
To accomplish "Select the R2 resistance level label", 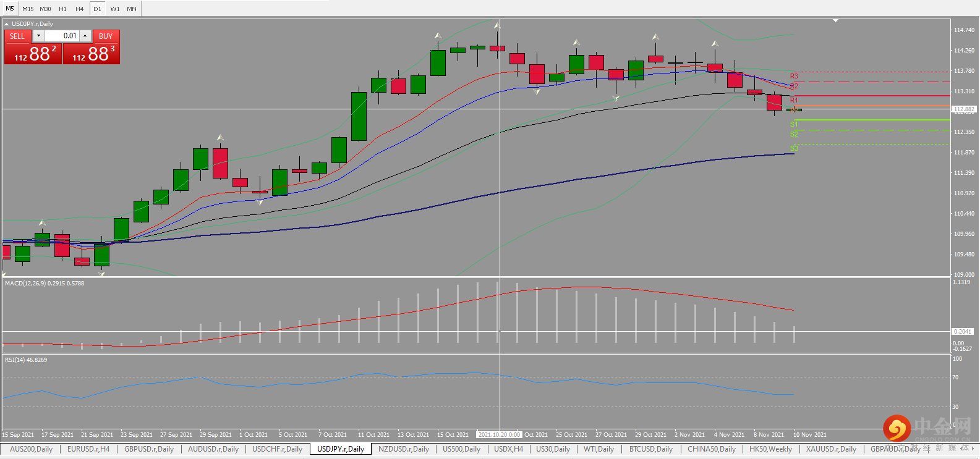I will coord(794,86).
